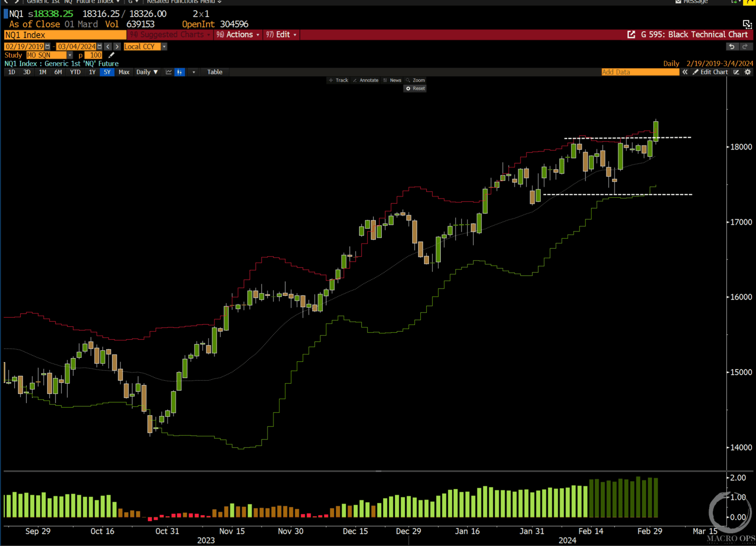Viewport: 756px width, 546px height.
Task: Collapse toolbar with double left chevron
Action: [685, 72]
